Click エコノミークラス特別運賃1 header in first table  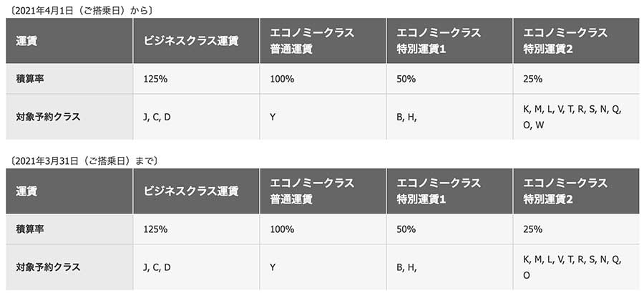pyautogui.click(x=450, y=41)
